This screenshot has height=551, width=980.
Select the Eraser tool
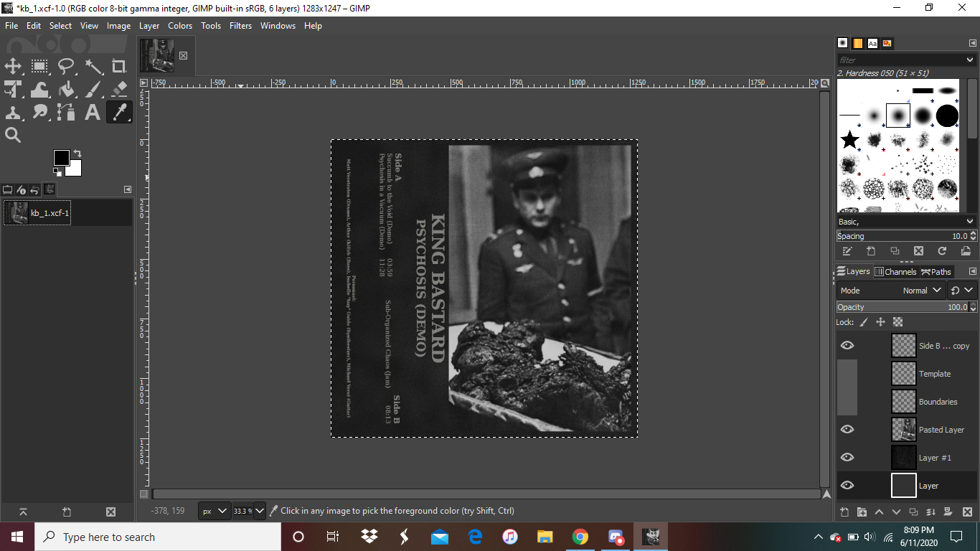click(x=119, y=90)
